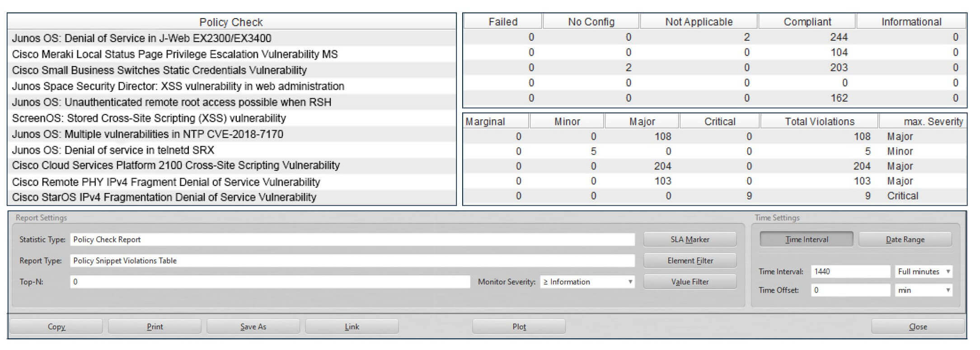Image resolution: width=980 pixels, height=350 pixels.
Task: Close the report dialog
Action: coord(918,326)
